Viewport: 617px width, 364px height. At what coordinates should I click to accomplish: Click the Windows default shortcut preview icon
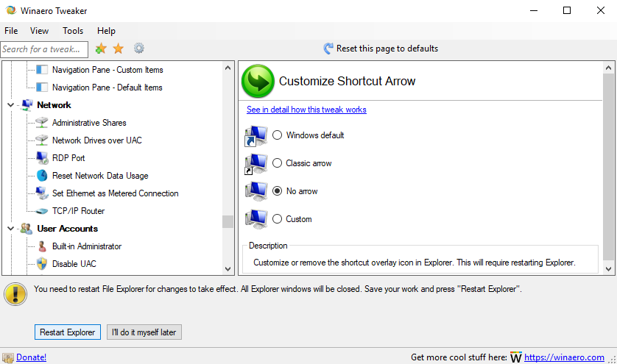click(255, 135)
